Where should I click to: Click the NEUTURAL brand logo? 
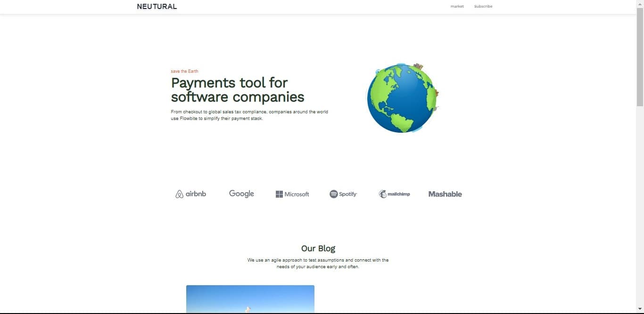157,7
